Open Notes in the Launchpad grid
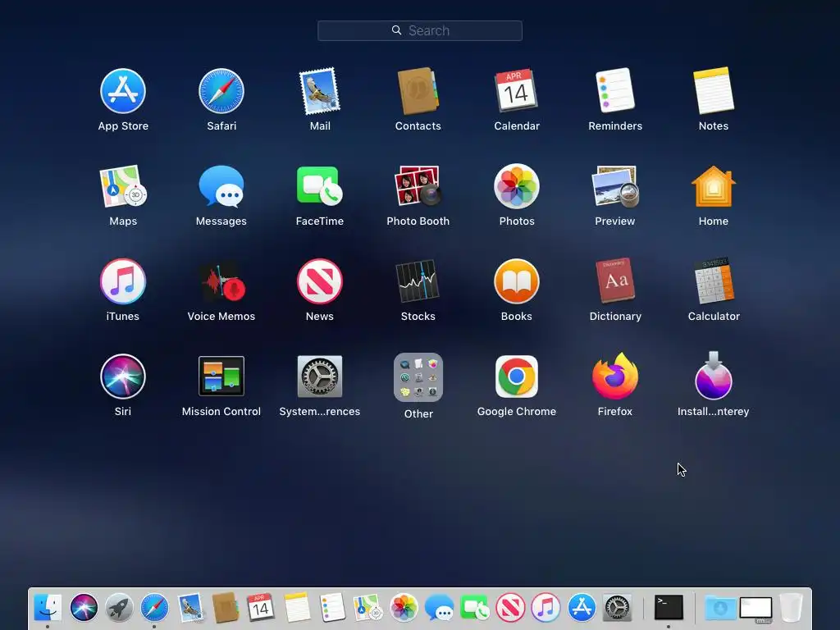Screen dimensions: 840x630 (x=714, y=91)
